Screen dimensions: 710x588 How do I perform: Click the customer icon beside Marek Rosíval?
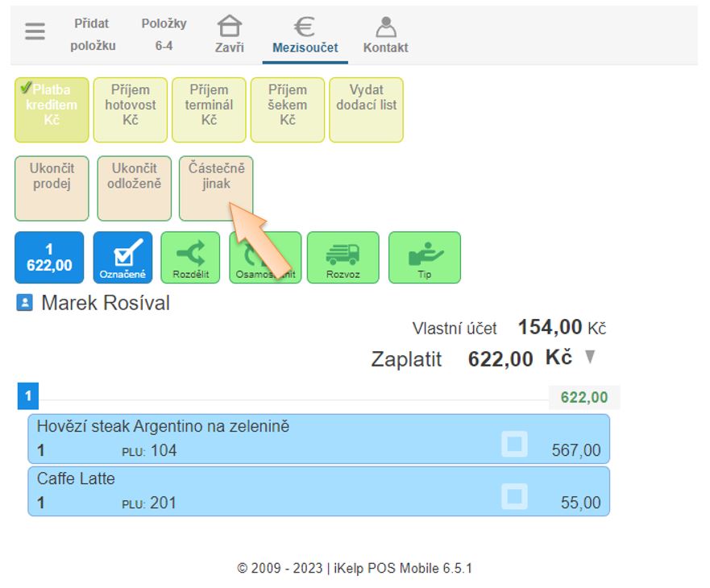(x=24, y=304)
